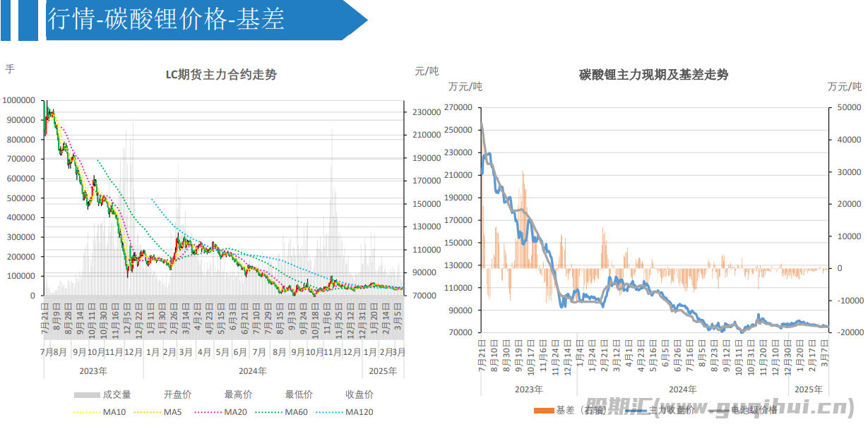Image resolution: width=868 pixels, height=429 pixels.
Task: Toggle the 开盘价 legend series
Action: coord(177,394)
